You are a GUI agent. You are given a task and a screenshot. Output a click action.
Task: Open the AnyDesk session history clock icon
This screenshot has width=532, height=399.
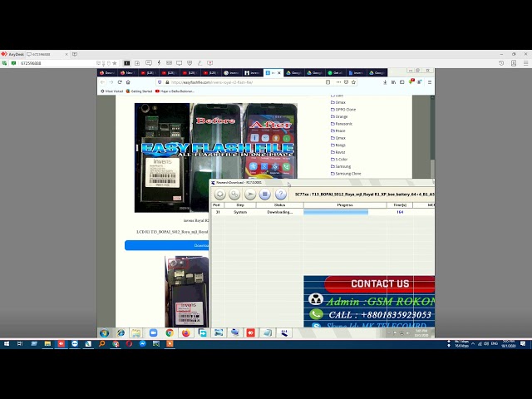501,63
